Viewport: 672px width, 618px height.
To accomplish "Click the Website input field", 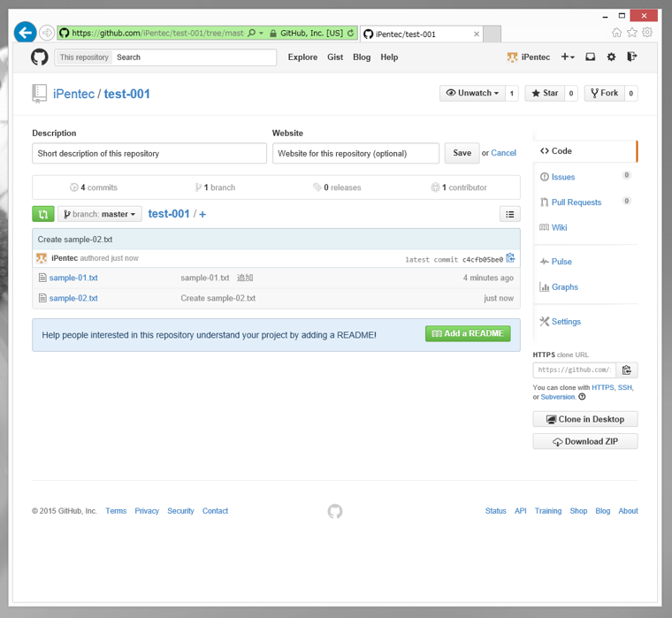I will [x=355, y=153].
